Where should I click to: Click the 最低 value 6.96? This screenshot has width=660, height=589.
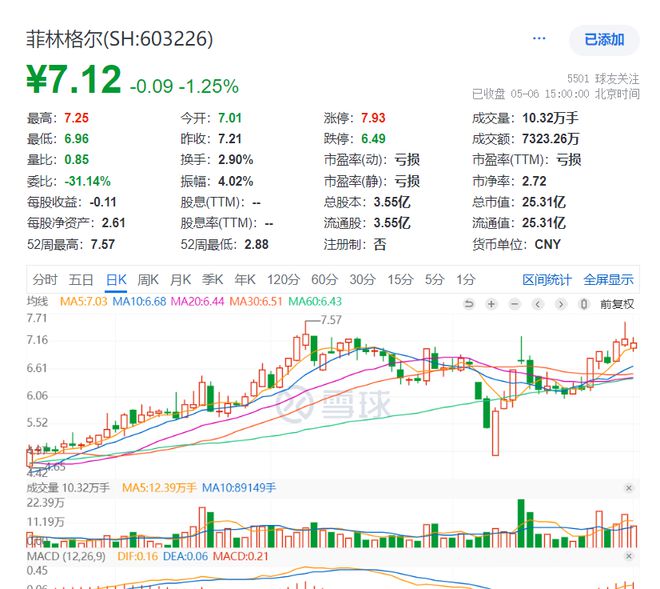(76, 139)
